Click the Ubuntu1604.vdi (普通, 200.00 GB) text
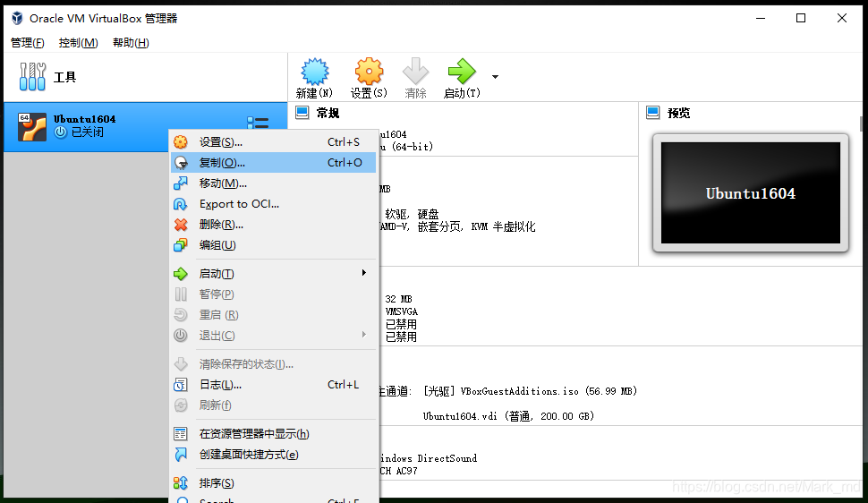The width and height of the screenshot is (868, 503). click(x=508, y=416)
